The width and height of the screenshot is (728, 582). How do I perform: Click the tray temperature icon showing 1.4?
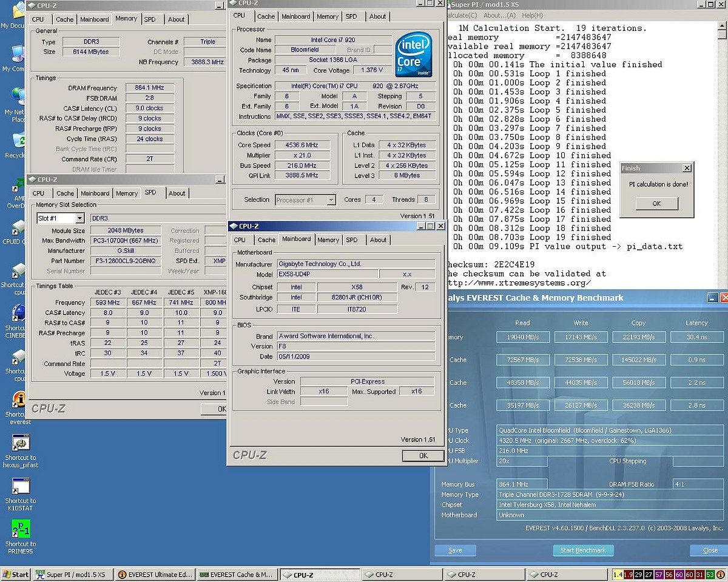point(618,575)
